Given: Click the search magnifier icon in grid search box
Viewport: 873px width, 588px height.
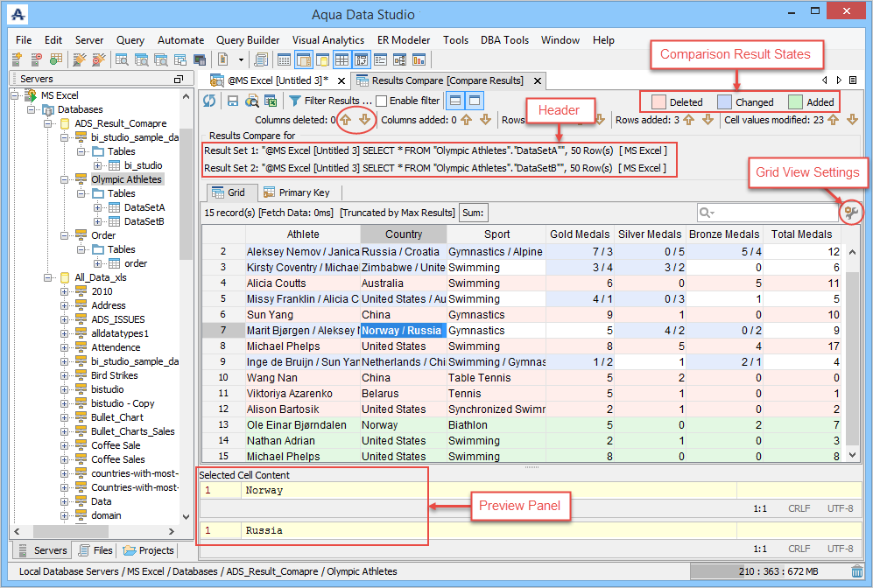Looking at the screenshot, I should (x=706, y=213).
